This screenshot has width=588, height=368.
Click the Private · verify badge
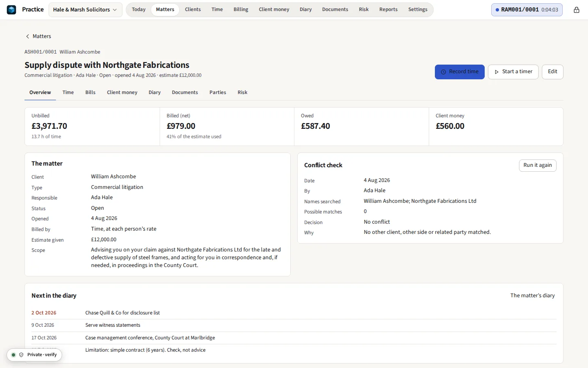coord(34,355)
